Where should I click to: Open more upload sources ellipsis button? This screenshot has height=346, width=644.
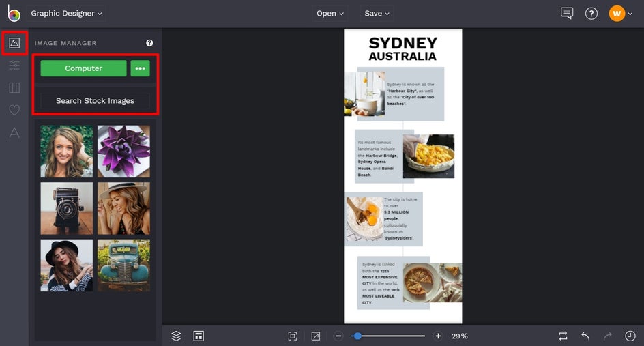[x=140, y=68]
